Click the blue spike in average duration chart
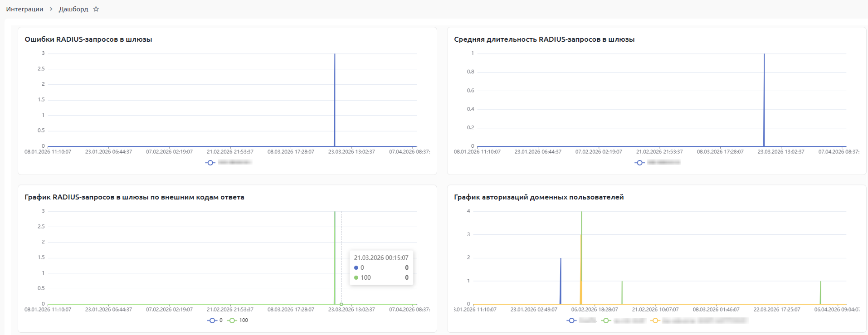Image resolution: width=868 pixels, height=335 pixels. pyautogui.click(x=764, y=100)
